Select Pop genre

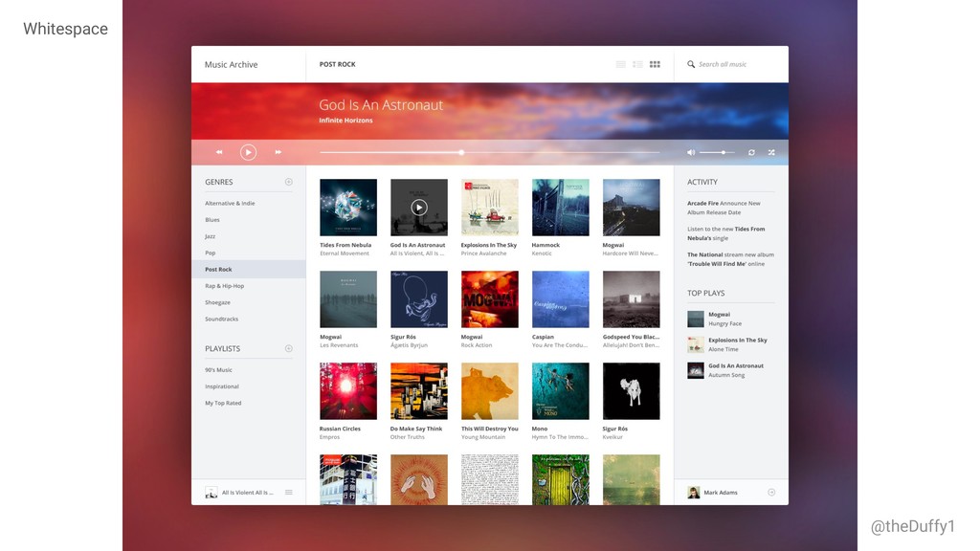[210, 253]
